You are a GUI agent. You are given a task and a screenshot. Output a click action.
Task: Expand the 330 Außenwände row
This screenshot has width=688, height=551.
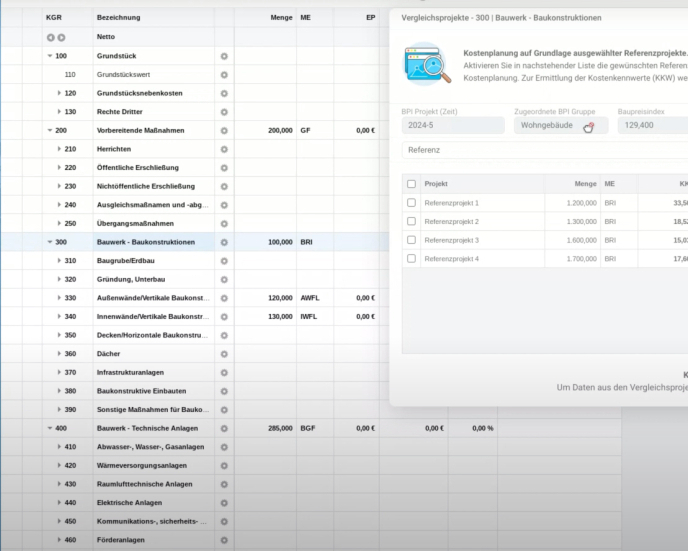59,298
